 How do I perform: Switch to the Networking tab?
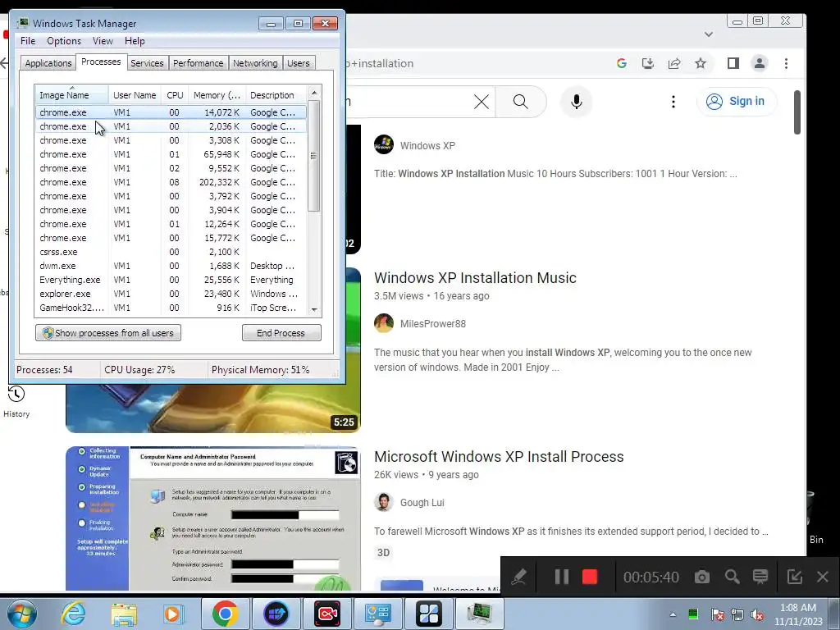pyautogui.click(x=255, y=63)
